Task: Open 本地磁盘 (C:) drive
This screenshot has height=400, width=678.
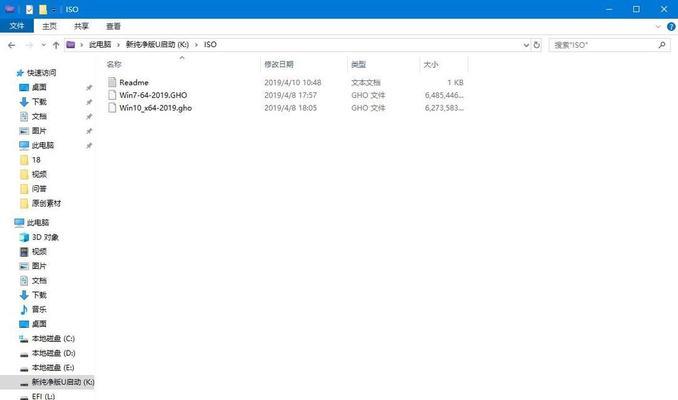Action: point(53,339)
